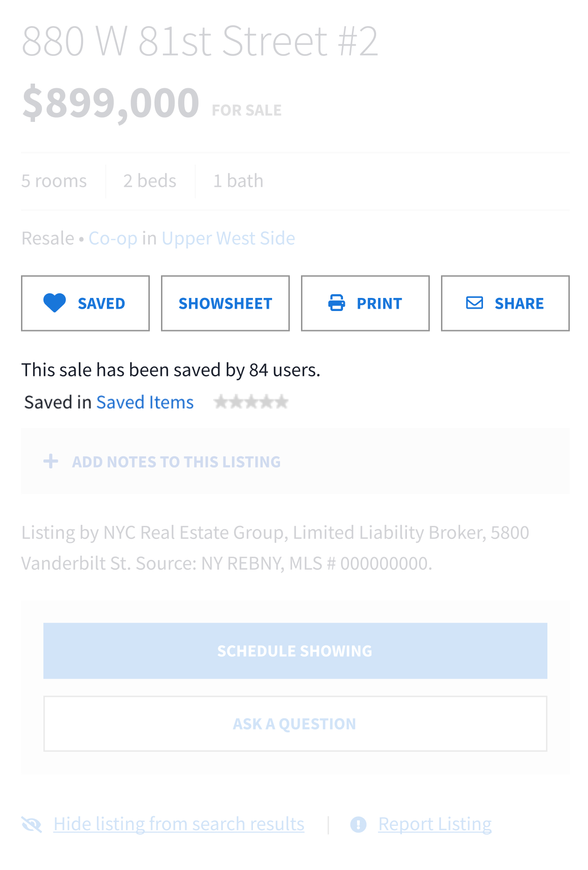Follow the Co-op link
The width and height of the screenshot is (588, 870).
click(x=113, y=239)
